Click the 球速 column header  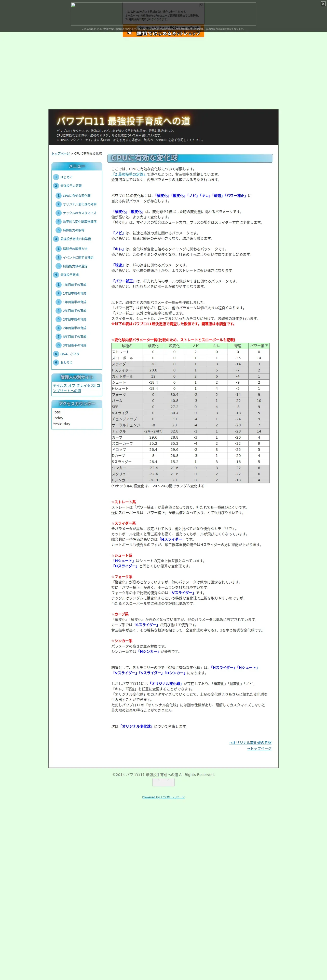click(238, 346)
